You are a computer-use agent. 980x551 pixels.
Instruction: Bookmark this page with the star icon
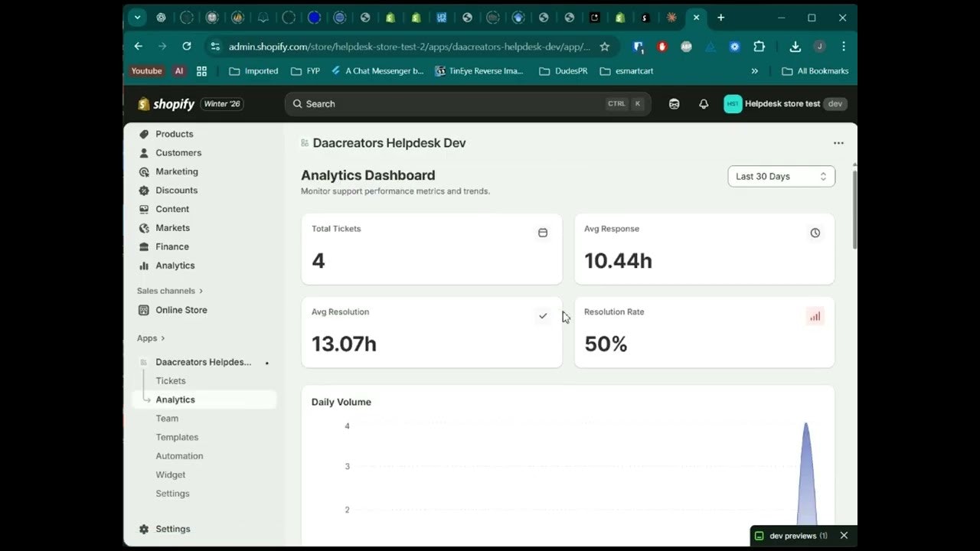pyautogui.click(x=604, y=47)
